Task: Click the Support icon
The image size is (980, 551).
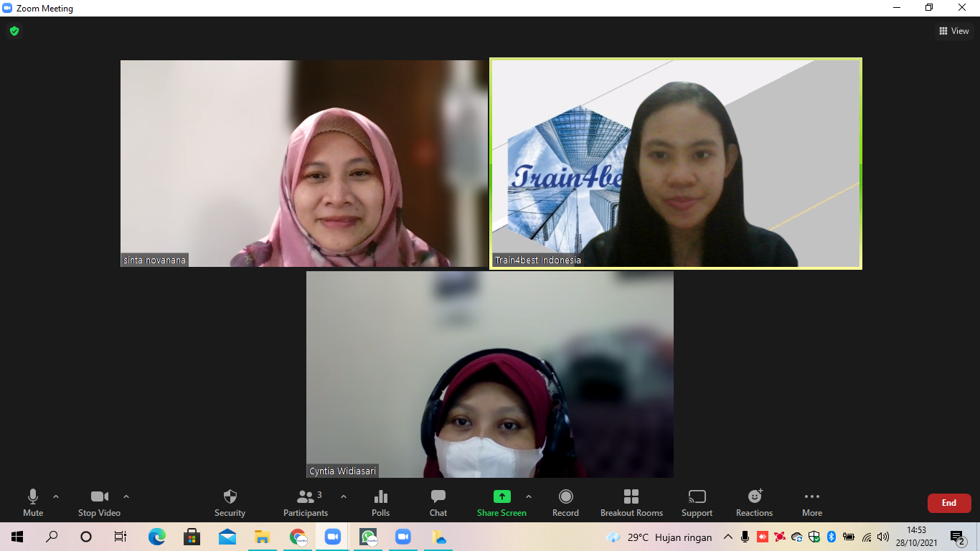Action: (697, 502)
